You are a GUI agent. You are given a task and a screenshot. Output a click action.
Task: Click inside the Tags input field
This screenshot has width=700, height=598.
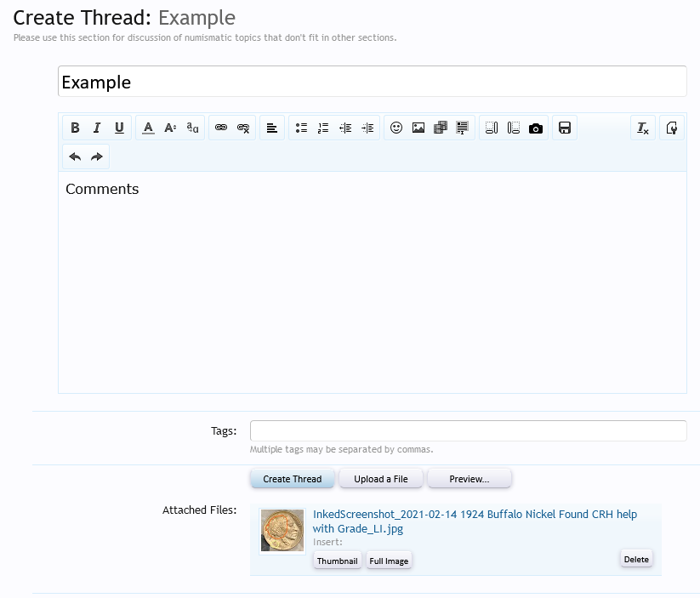tap(468, 431)
